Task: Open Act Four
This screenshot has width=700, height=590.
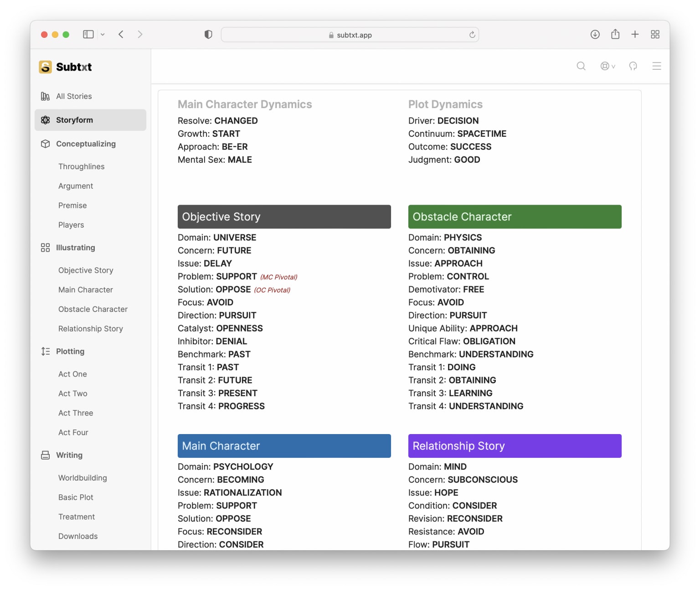Action: tap(73, 432)
